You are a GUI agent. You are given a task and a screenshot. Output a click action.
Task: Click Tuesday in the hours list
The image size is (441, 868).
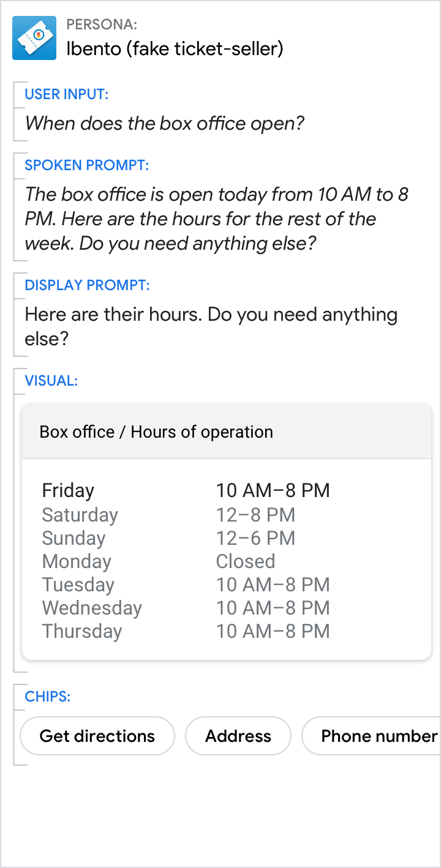pos(78,585)
